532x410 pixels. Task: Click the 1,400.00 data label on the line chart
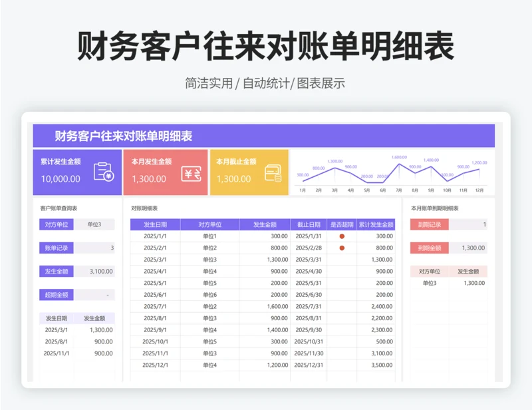point(431,160)
